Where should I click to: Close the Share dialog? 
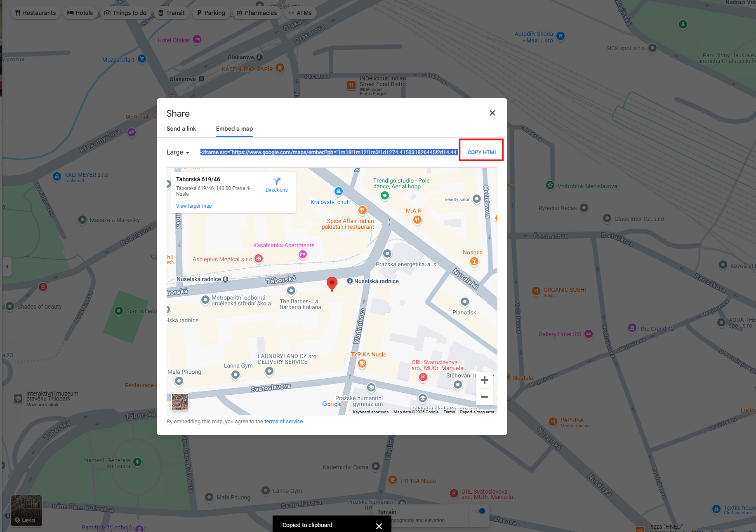coord(492,113)
